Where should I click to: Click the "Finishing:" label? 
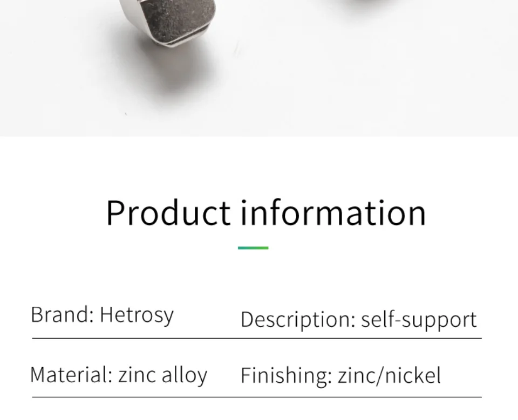(x=286, y=376)
